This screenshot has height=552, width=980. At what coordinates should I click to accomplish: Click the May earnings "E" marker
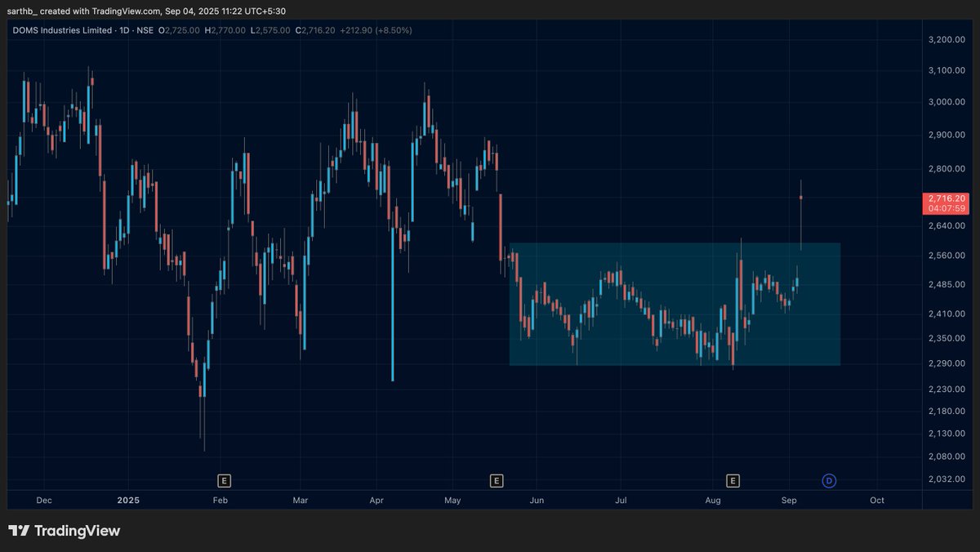496,481
